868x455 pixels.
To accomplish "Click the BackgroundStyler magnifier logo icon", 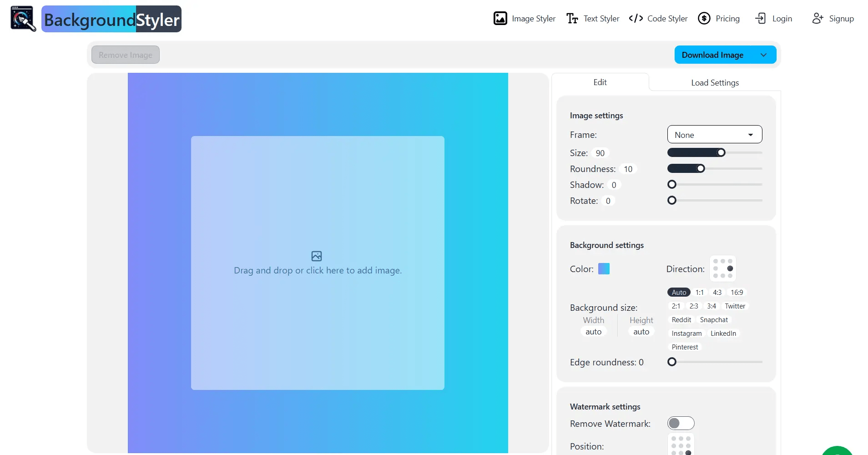I will [23, 19].
